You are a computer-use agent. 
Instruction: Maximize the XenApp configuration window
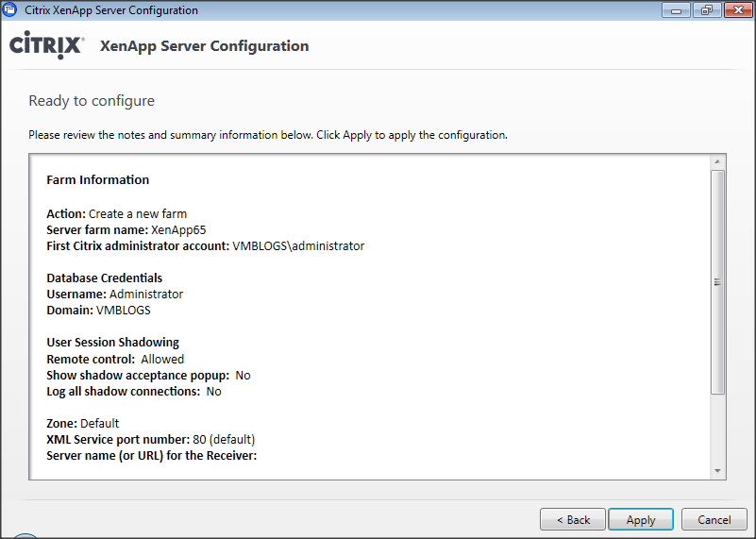pos(704,10)
